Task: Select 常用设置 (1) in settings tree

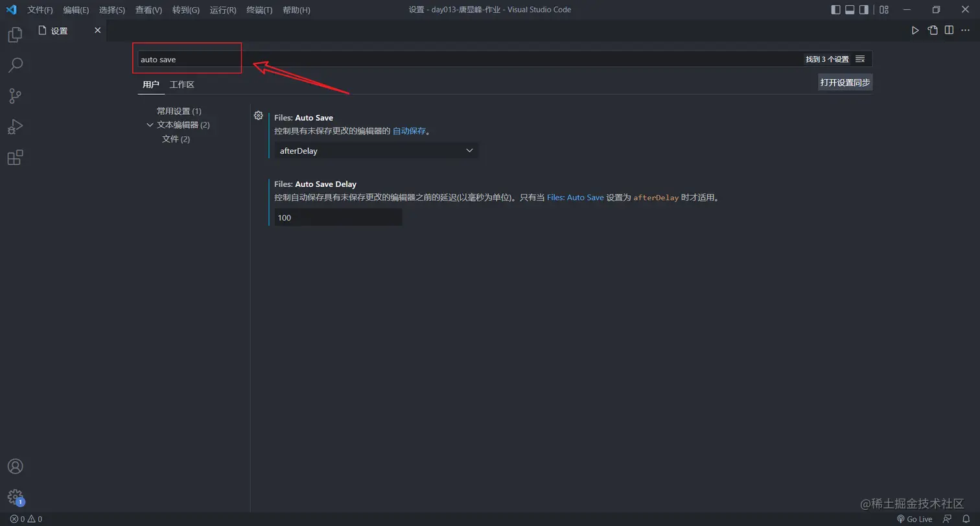Action: click(x=179, y=111)
